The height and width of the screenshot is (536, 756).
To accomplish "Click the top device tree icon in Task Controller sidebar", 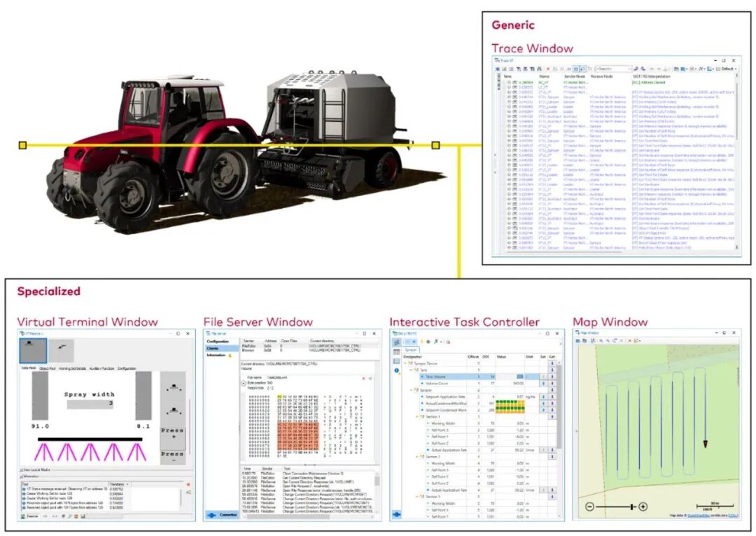I will click(397, 342).
